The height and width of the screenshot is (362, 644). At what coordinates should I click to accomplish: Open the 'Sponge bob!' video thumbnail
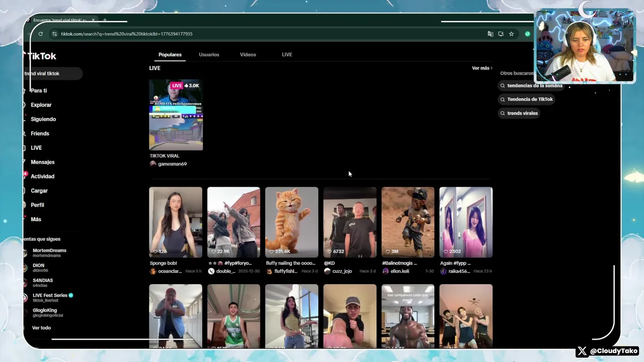pos(176,222)
